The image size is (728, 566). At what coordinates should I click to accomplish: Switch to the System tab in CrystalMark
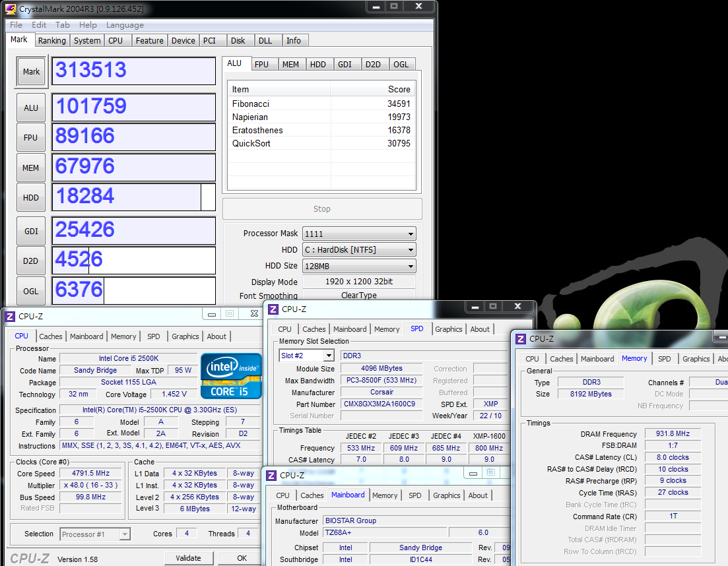pos(87,41)
